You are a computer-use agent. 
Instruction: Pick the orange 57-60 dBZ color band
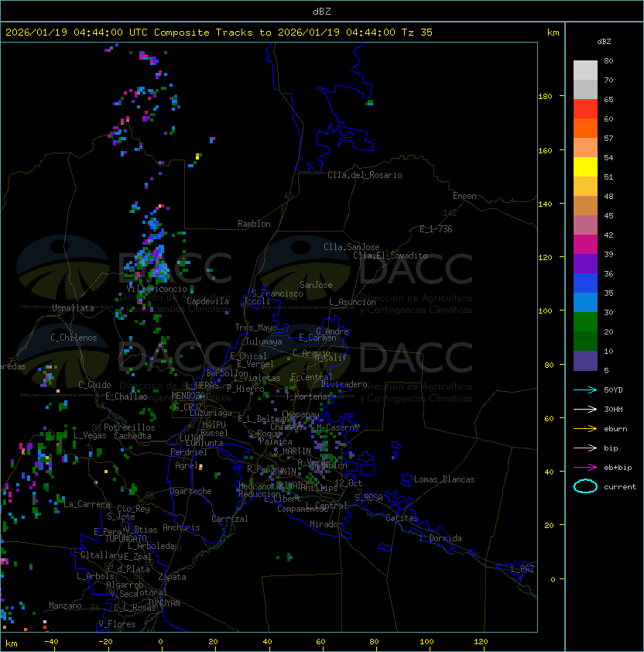pos(585,128)
